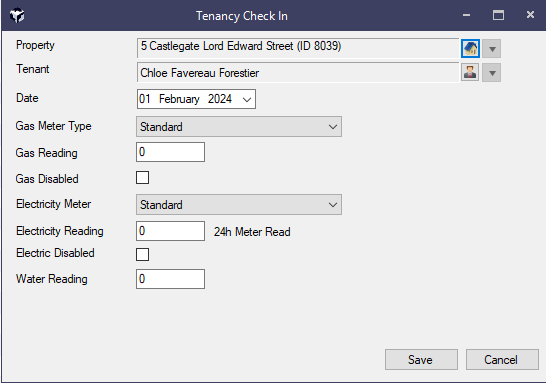
Task: Expand the Gas Meter Type combo box
Action: [239, 127]
